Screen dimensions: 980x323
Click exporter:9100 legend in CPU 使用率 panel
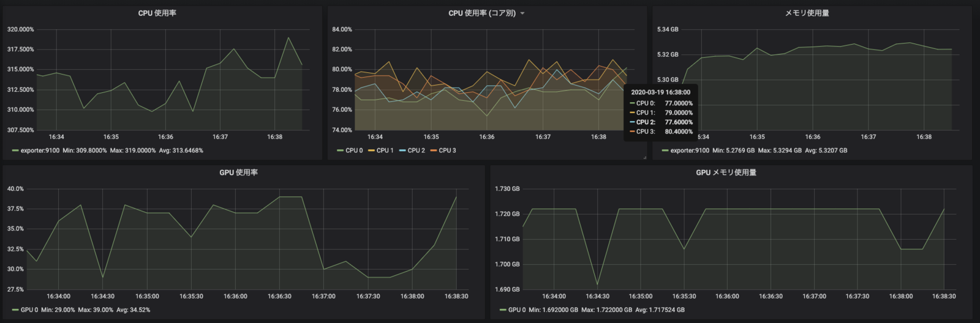tap(40, 150)
